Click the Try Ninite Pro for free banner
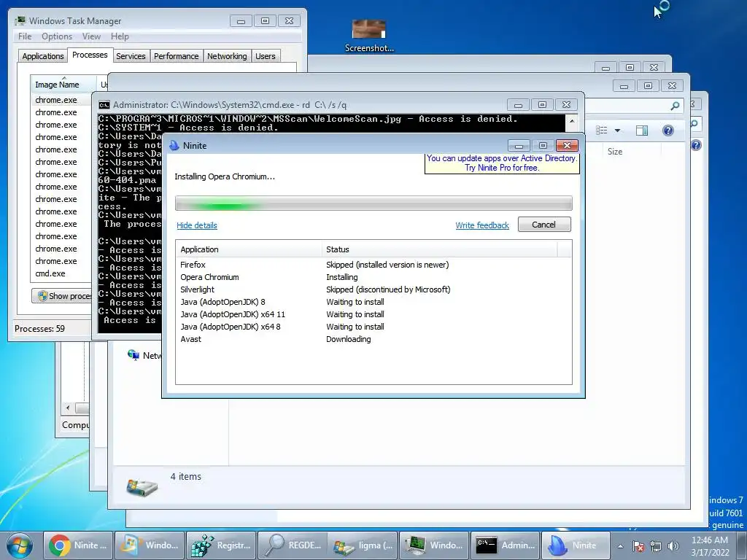 [x=502, y=163]
